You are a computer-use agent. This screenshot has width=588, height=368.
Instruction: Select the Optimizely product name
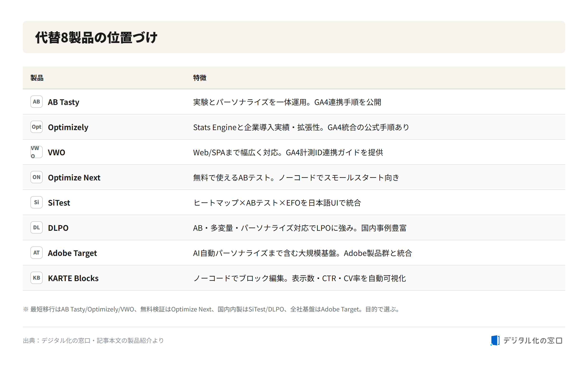68,127
